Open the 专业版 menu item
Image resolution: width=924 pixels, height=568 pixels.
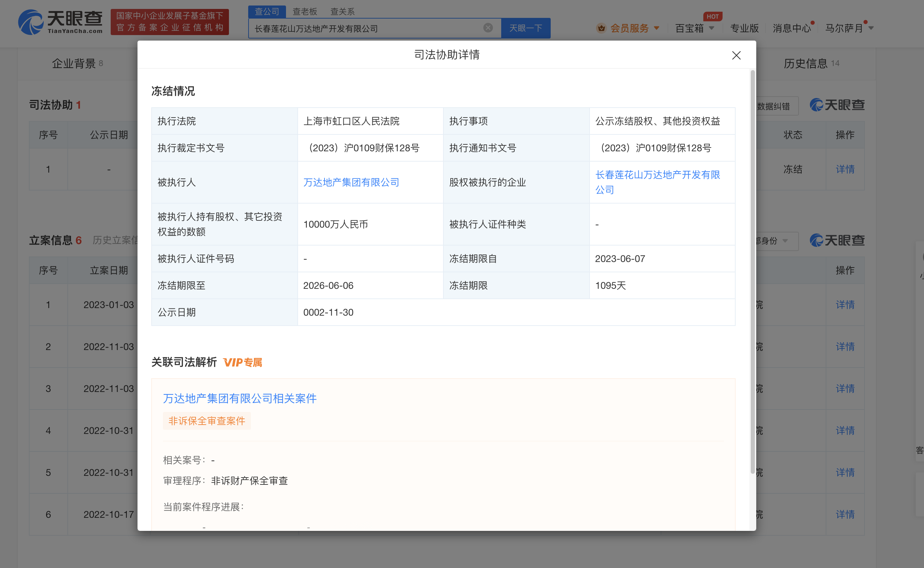tap(744, 28)
